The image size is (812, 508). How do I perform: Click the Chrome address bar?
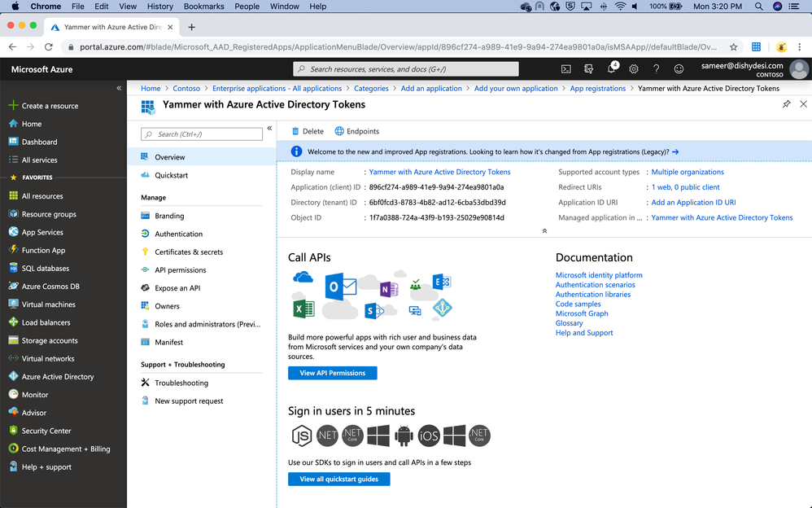pyautogui.click(x=399, y=47)
